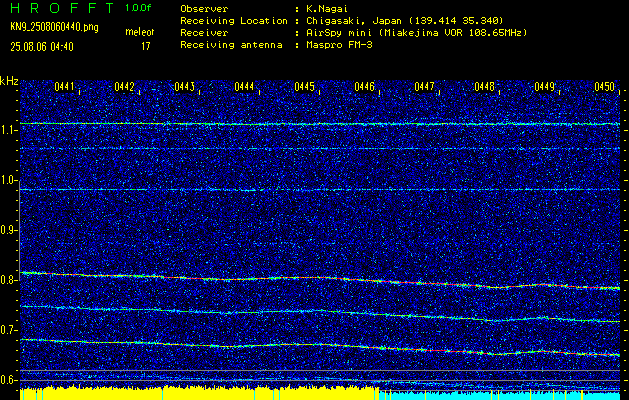Viewport: 629px width, 400px height.
Task: Click the 0449 time marker
Action: tap(544, 87)
